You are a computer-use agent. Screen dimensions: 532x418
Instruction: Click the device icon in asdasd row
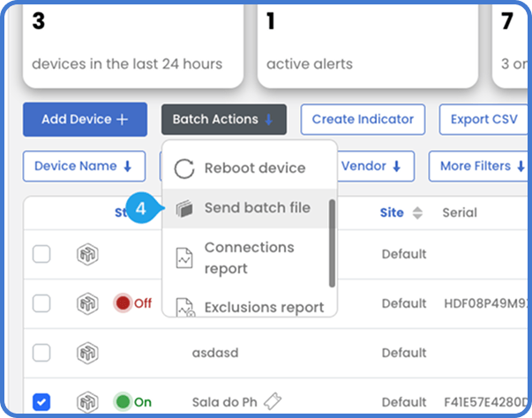(87, 353)
